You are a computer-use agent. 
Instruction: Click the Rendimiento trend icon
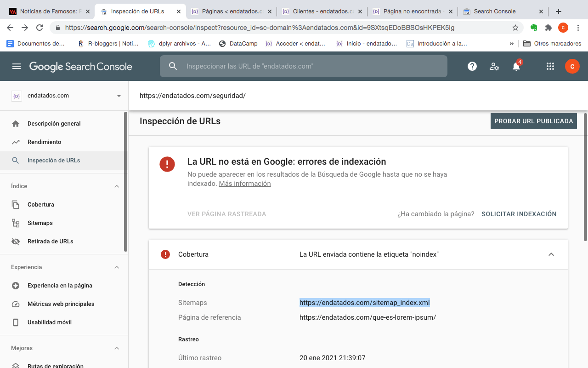[x=16, y=142]
